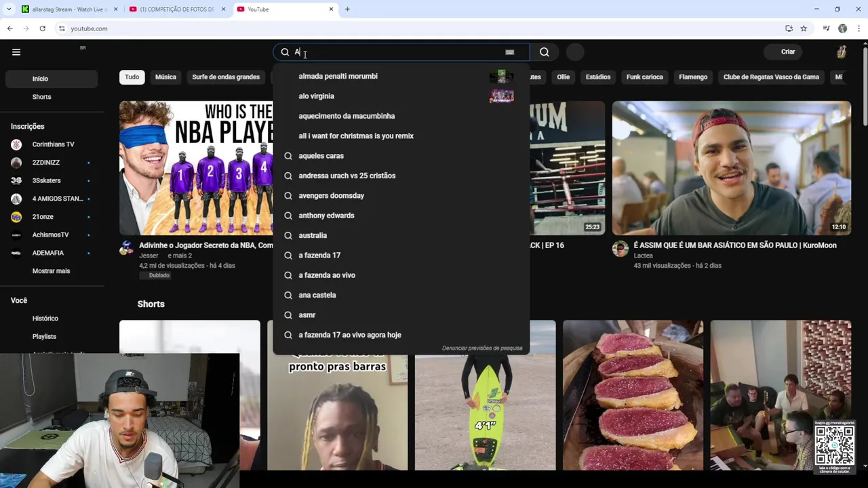Switch to the allanstag Stream tab
Viewport: 868px width, 488px height.
coord(70,9)
